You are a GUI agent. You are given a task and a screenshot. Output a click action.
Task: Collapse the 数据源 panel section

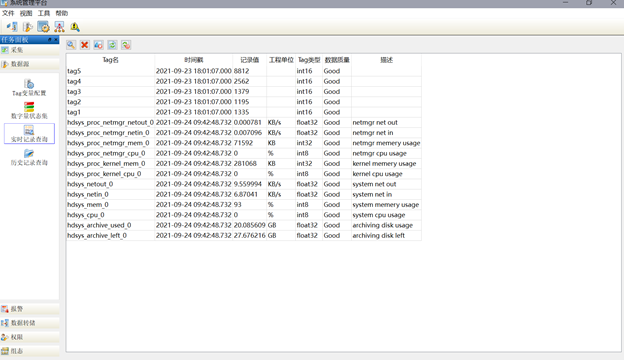[29, 64]
